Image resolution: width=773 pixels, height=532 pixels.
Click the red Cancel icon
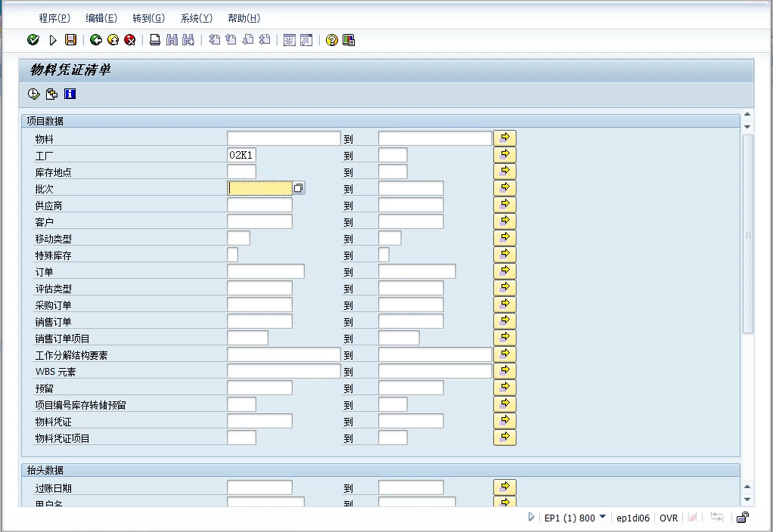click(x=130, y=40)
